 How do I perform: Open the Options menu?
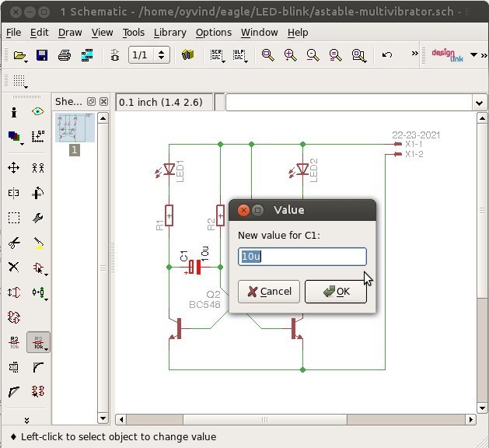click(x=213, y=33)
